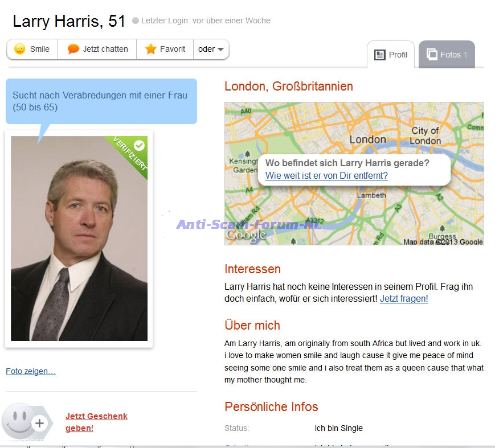Select the Profil tab
The width and height of the screenshot is (495, 448).
(391, 55)
